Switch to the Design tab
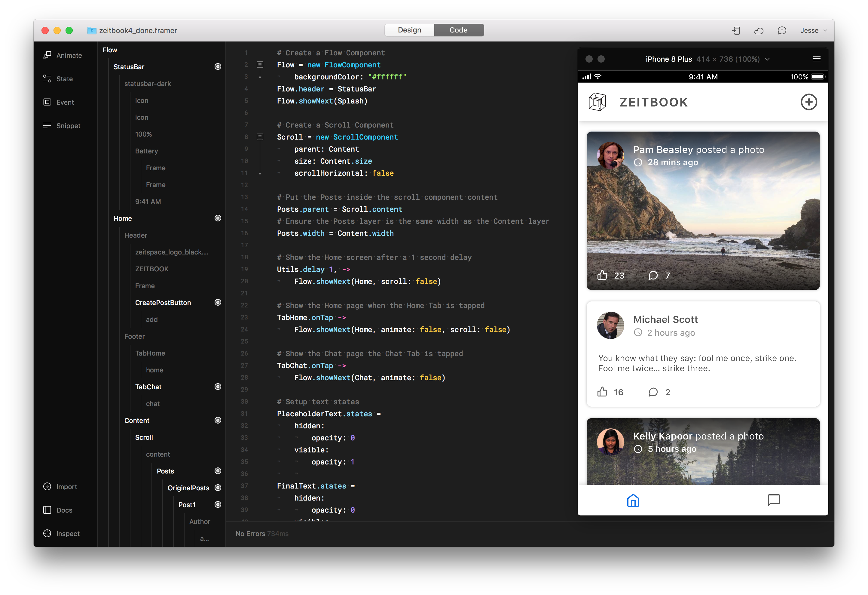868x595 pixels. [x=409, y=30]
